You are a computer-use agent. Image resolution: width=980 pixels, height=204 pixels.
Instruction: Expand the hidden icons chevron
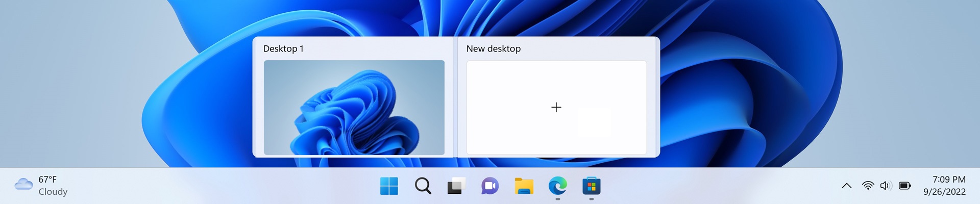click(x=846, y=186)
